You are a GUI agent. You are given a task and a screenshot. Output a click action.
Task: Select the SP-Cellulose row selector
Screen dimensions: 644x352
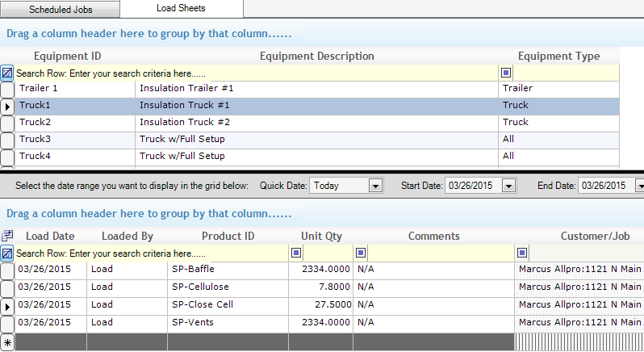tap(7, 289)
